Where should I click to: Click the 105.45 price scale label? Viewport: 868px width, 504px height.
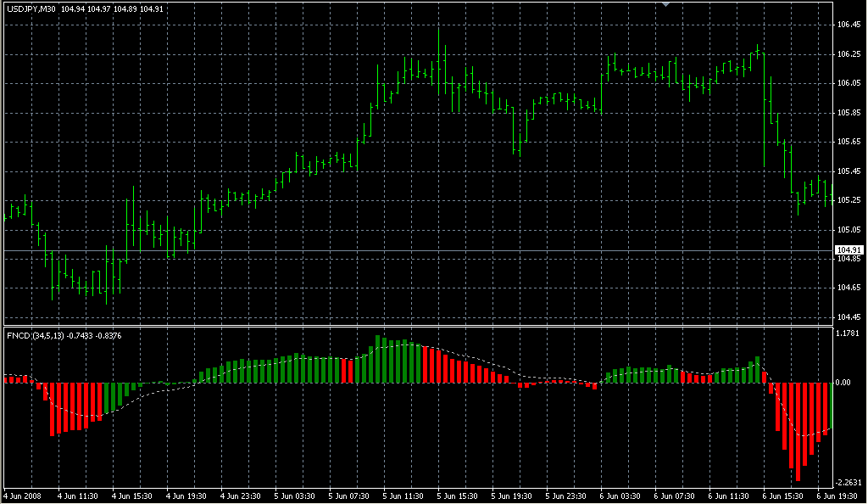[x=849, y=171]
